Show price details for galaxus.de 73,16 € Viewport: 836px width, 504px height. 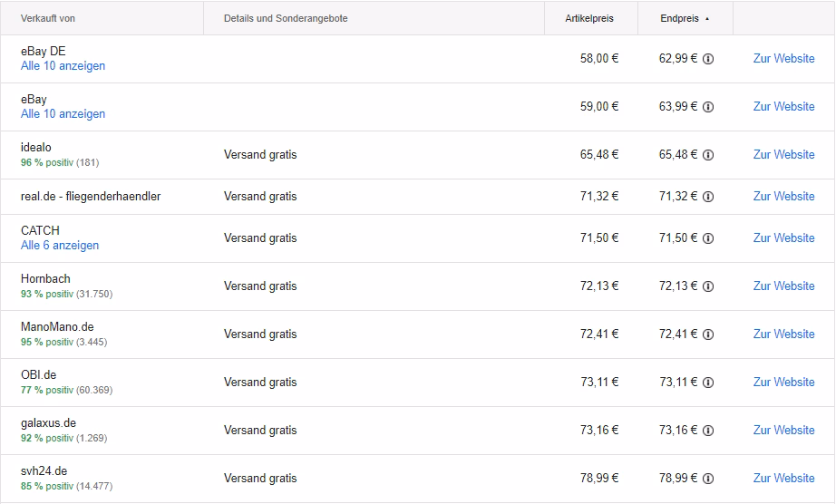click(708, 430)
